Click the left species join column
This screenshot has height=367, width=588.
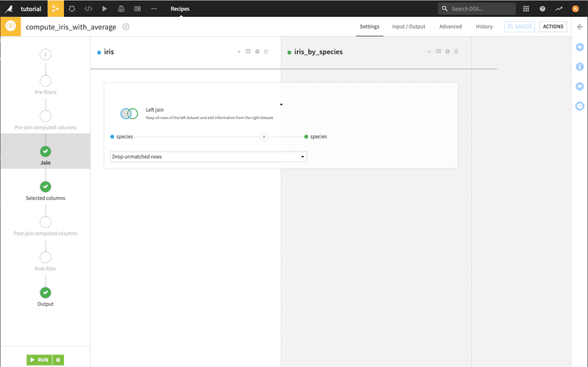[124, 137]
